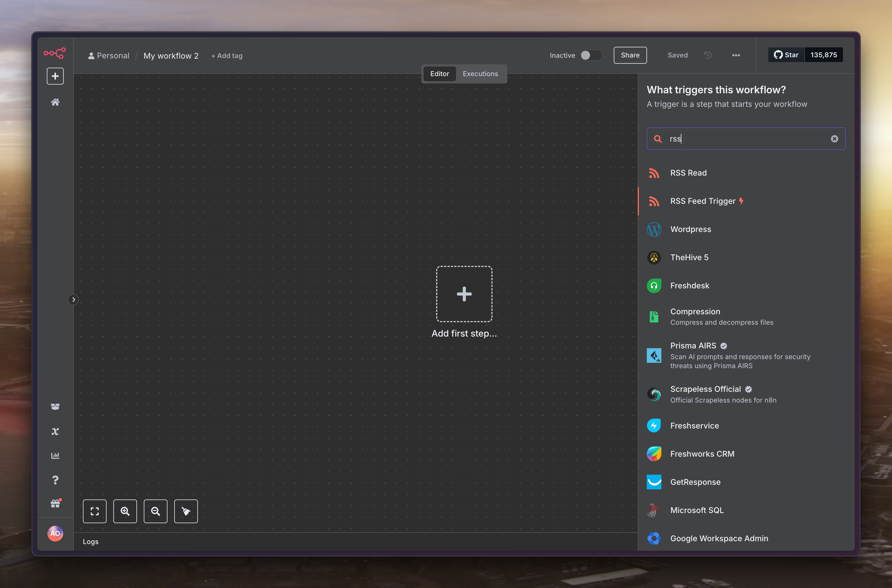
Task: Open the insights chart icon
Action: [x=55, y=456]
